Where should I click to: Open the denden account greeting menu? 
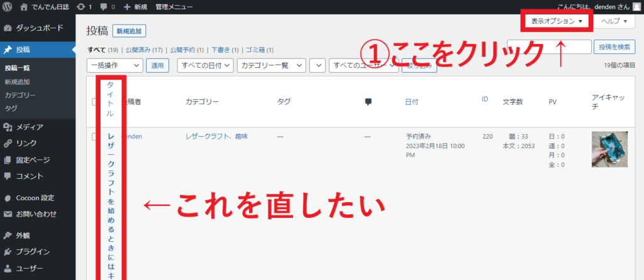coord(594,7)
